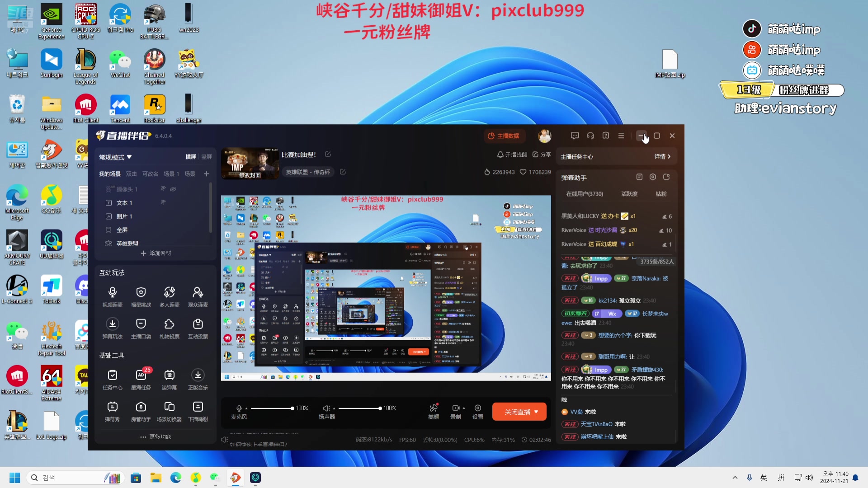The image size is (868, 488).
Task: Open the 弹幕玩法 (danmaku) tool icon
Action: [112, 324]
